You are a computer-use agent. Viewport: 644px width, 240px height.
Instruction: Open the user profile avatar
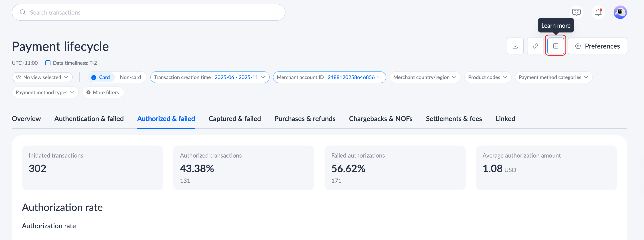tap(620, 12)
